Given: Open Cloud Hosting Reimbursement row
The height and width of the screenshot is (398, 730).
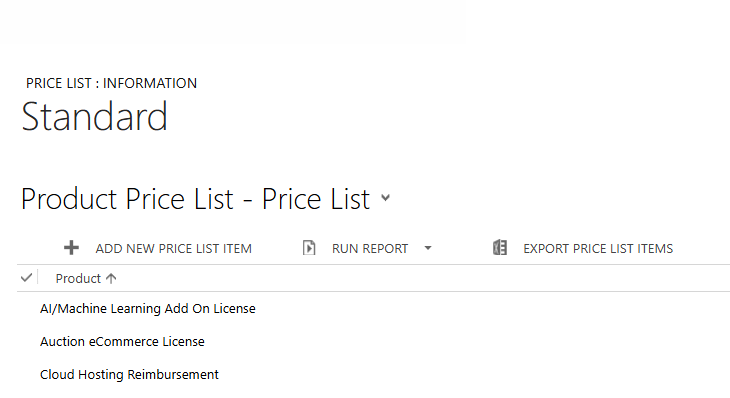Looking at the screenshot, I should (x=129, y=375).
